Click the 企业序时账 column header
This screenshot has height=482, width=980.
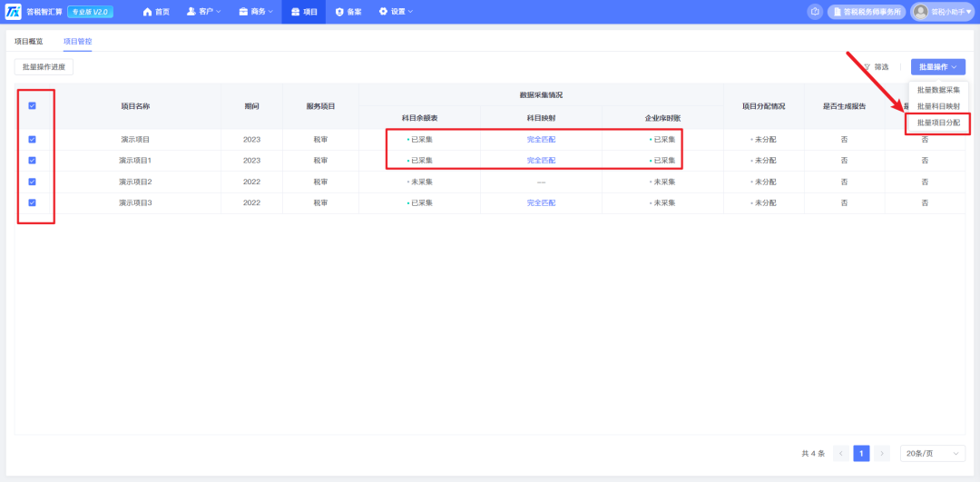[662, 117]
